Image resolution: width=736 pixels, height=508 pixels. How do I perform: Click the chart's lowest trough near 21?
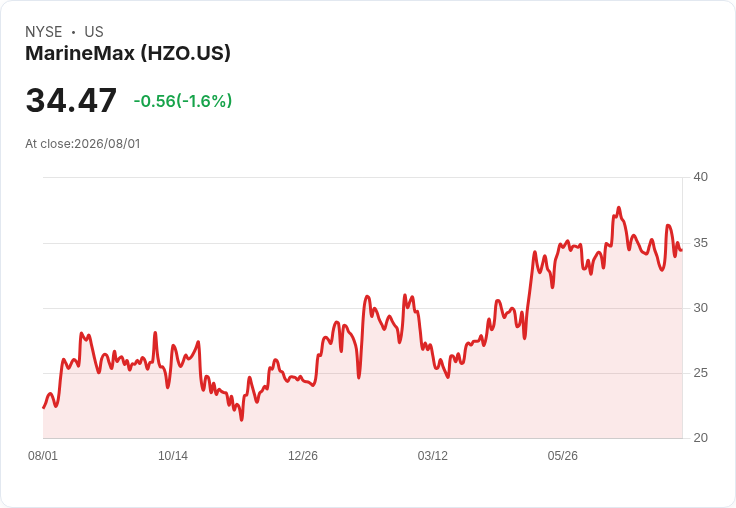(x=241, y=420)
